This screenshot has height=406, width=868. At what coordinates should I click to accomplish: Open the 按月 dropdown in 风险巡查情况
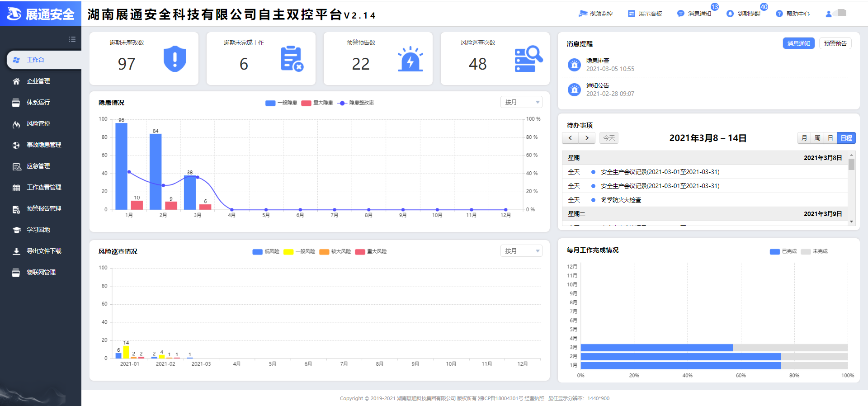(521, 251)
